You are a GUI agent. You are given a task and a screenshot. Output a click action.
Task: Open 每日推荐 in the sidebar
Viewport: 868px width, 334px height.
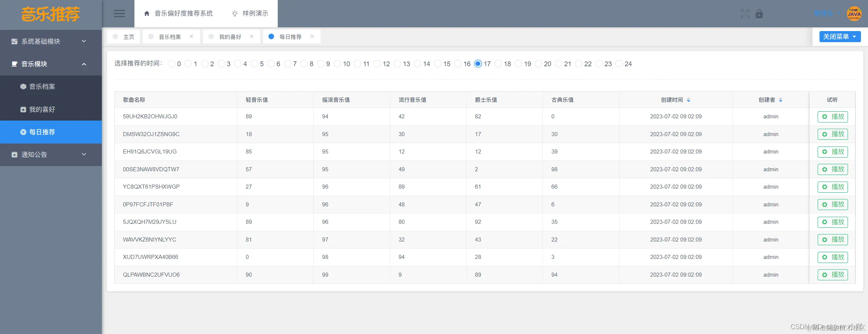point(51,132)
